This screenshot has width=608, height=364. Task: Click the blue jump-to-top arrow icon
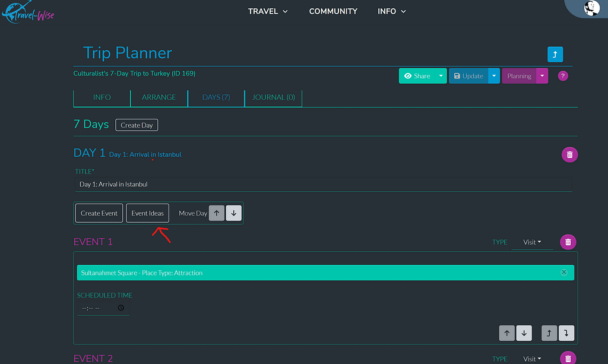pos(555,55)
